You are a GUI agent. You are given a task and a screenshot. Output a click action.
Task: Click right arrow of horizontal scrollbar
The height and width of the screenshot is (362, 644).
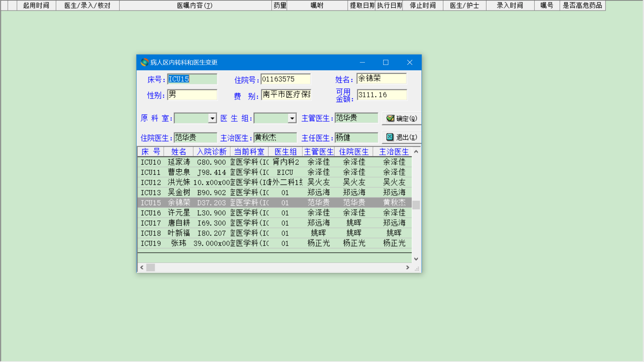point(408,267)
